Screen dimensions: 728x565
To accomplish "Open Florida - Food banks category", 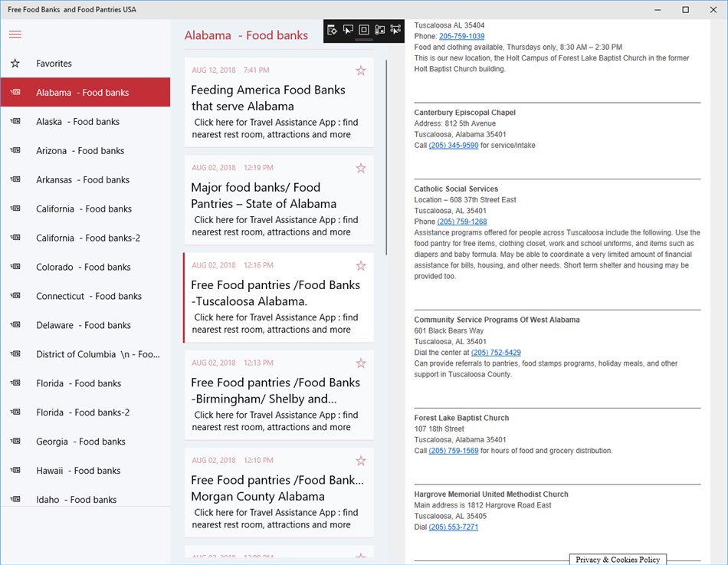I will click(x=85, y=383).
